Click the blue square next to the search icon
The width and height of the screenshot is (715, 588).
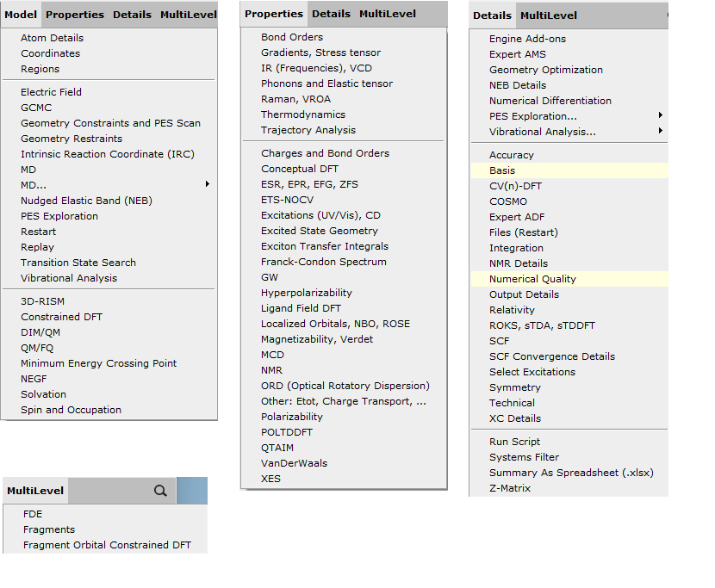191,490
